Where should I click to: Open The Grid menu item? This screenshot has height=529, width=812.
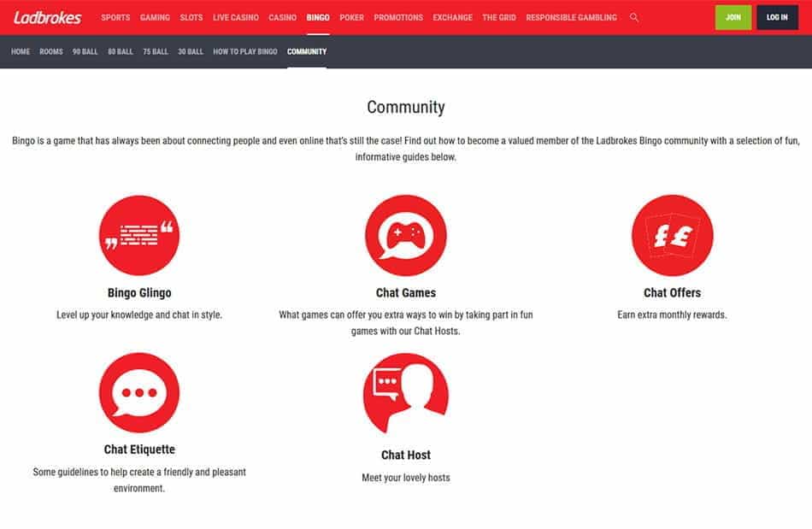(499, 18)
